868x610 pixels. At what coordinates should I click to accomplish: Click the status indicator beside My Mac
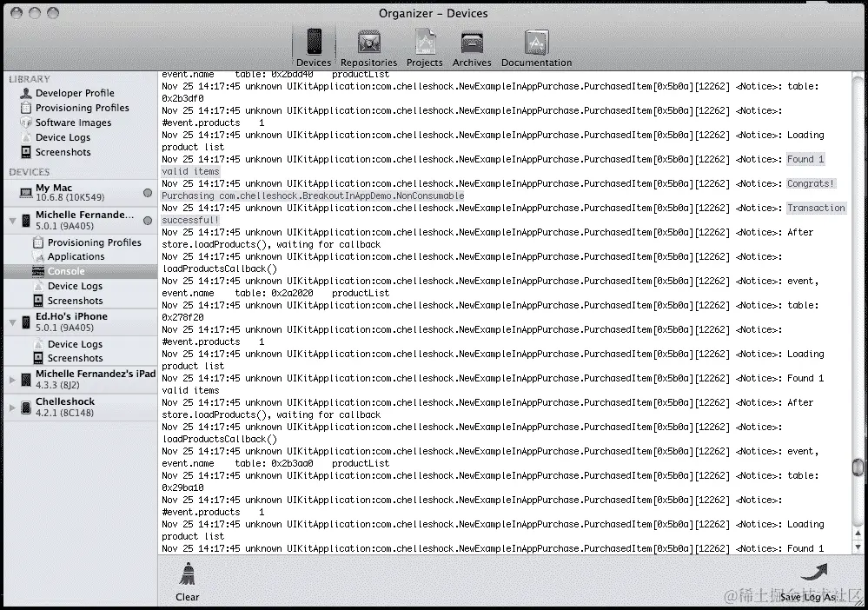pos(148,193)
